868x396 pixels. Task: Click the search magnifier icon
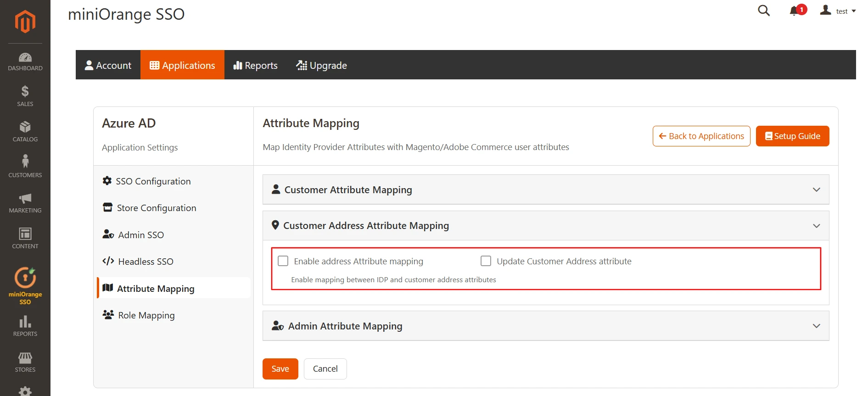pos(764,11)
